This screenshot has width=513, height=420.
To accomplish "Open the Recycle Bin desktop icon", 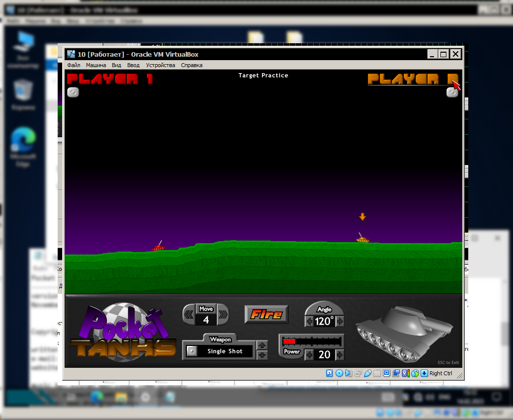I will pyautogui.click(x=23, y=94).
